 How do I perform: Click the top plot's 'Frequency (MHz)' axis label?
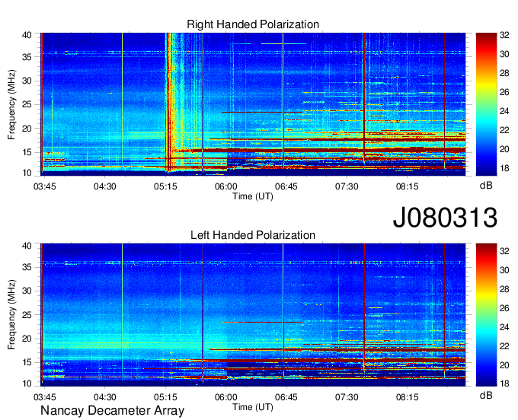coord(11,104)
